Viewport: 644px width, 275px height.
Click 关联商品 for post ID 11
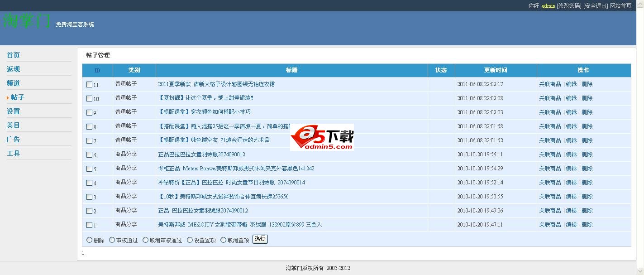click(550, 84)
